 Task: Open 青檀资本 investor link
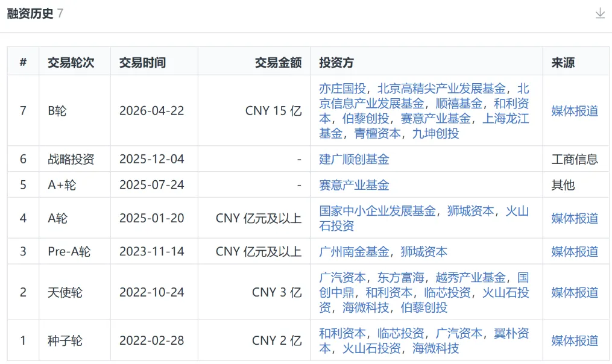[x=377, y=133]
